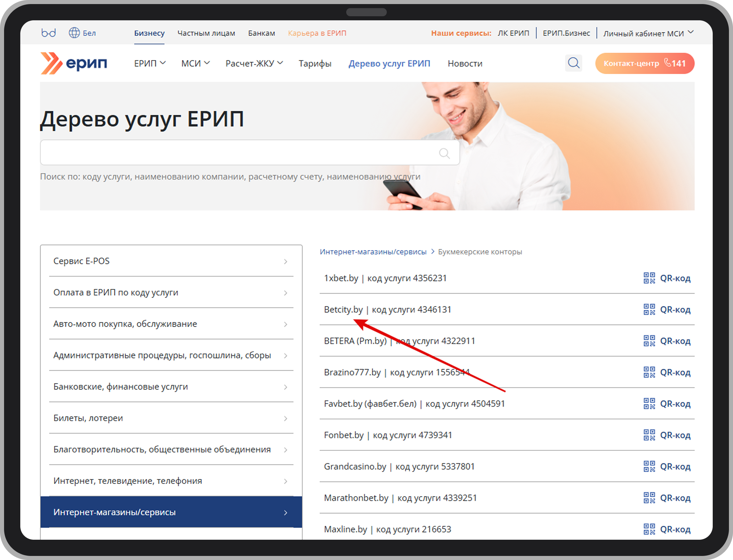Screen dimensions: 733x560
Task: Click Контакт-центр 141 button
Action: click(644, 63)
